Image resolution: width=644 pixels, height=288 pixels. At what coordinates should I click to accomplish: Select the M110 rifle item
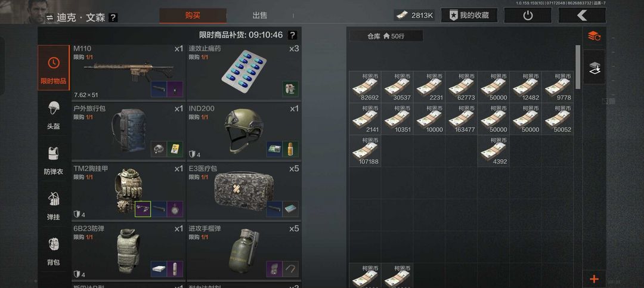coord(128,72)
